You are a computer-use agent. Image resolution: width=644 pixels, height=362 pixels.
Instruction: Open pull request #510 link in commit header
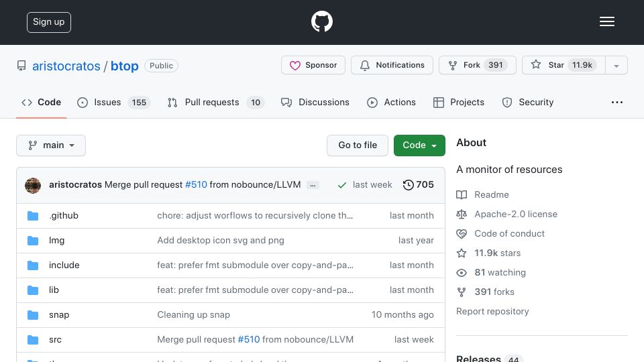[x=197, y=185]
